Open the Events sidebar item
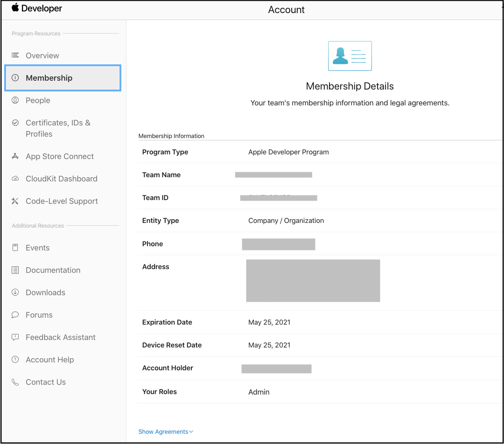 [x=37, y=248]
